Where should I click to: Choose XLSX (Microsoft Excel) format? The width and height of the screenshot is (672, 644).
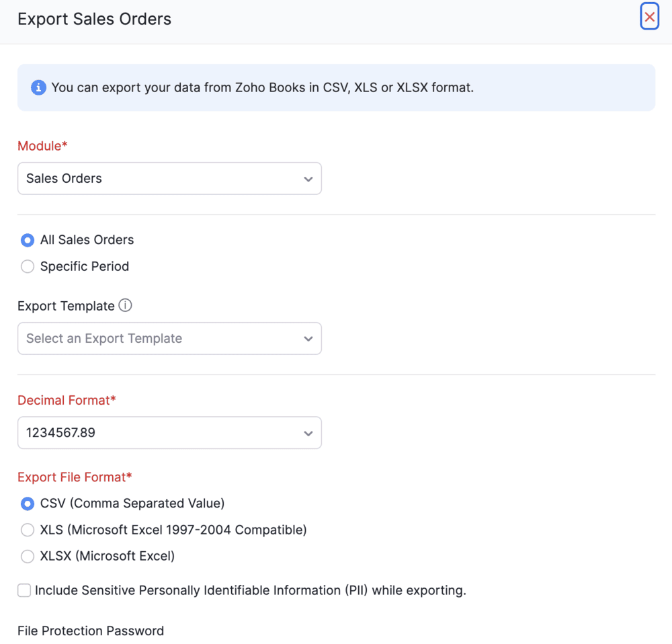pyautogui.click(x=27, y=556)
